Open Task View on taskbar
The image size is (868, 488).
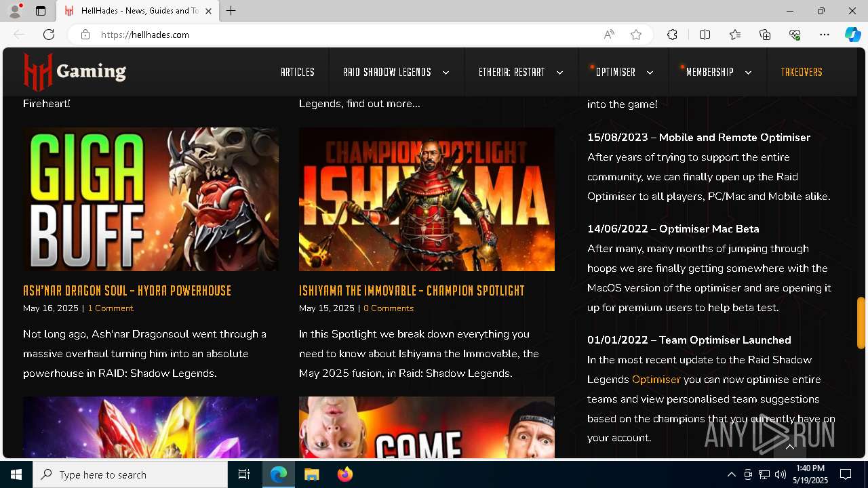(244, 474)
